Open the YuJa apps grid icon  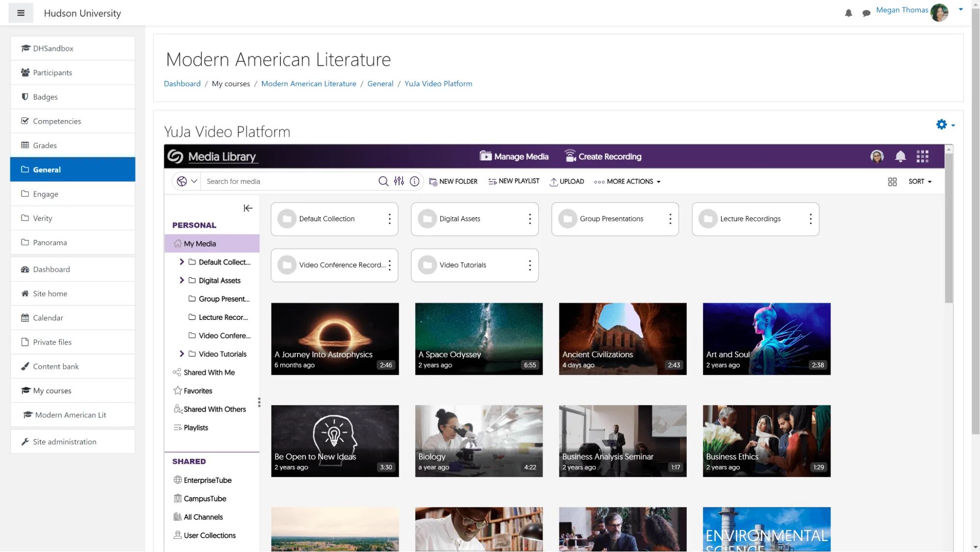[922, 157]
